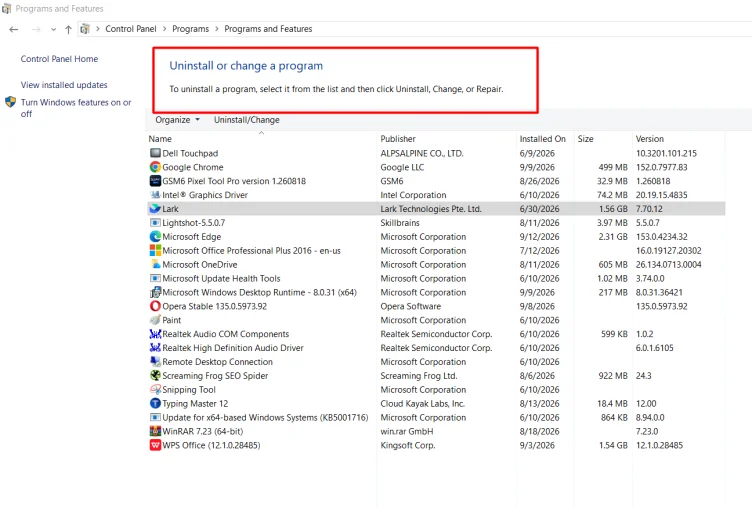Click the Paint program icon

click(x=155, y=320)
